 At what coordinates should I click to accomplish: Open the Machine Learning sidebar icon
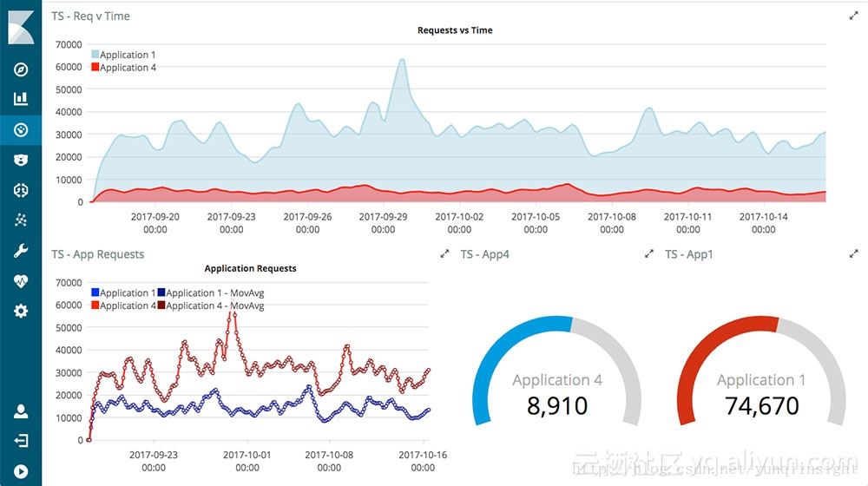[21, 190]
